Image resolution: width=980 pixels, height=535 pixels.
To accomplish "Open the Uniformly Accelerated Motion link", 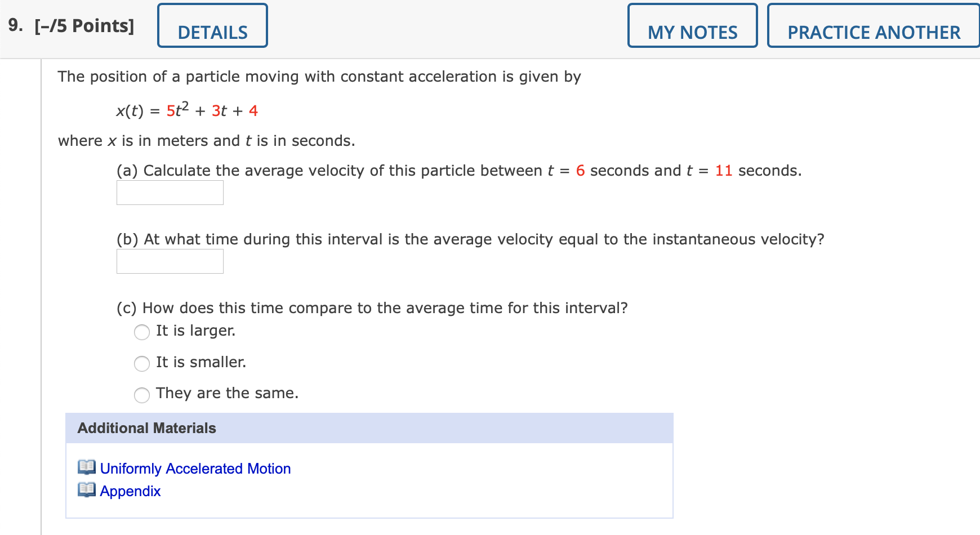I will (x=195, y=468).
